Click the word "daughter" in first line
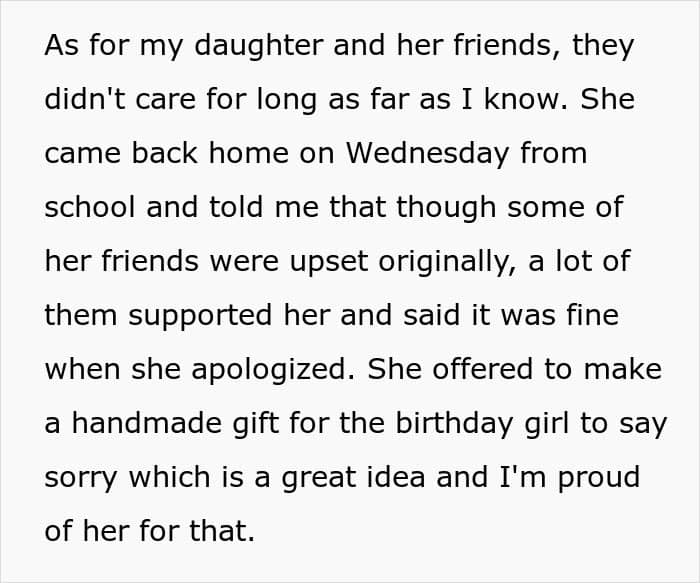This screenshot has width=700, height=583. (259, 46)
